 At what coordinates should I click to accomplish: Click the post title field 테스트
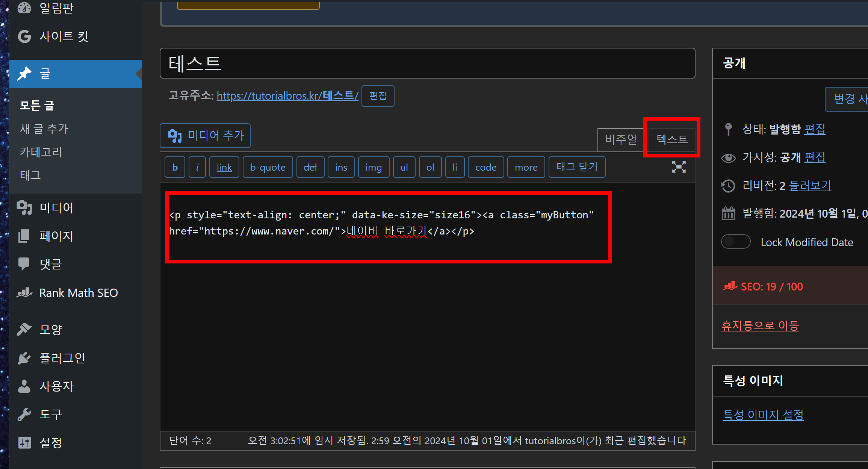tap(427, 63)
